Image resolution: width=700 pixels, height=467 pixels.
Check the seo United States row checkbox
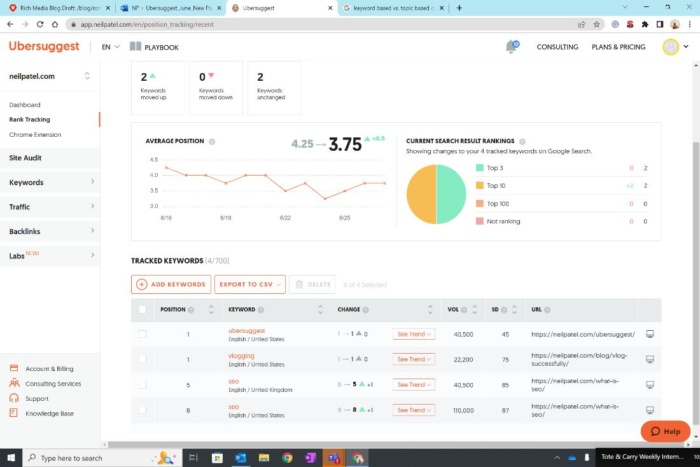[142, 410]
